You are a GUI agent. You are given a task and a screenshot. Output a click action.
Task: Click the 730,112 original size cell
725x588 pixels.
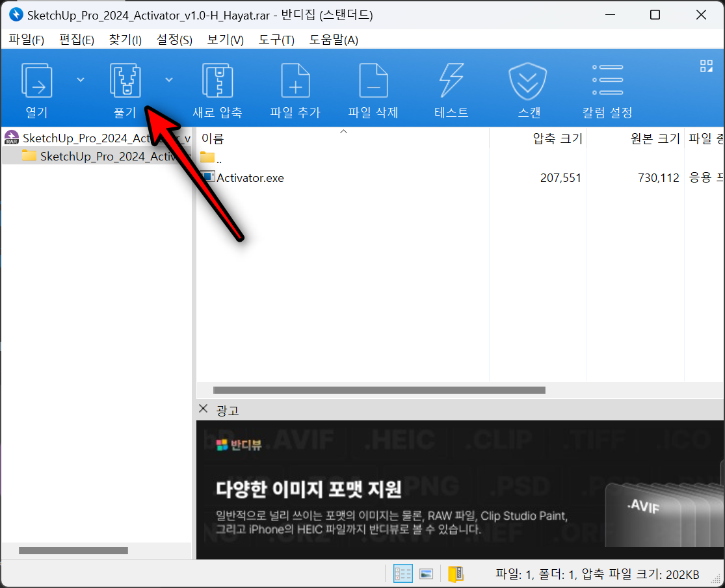[659, 178]
